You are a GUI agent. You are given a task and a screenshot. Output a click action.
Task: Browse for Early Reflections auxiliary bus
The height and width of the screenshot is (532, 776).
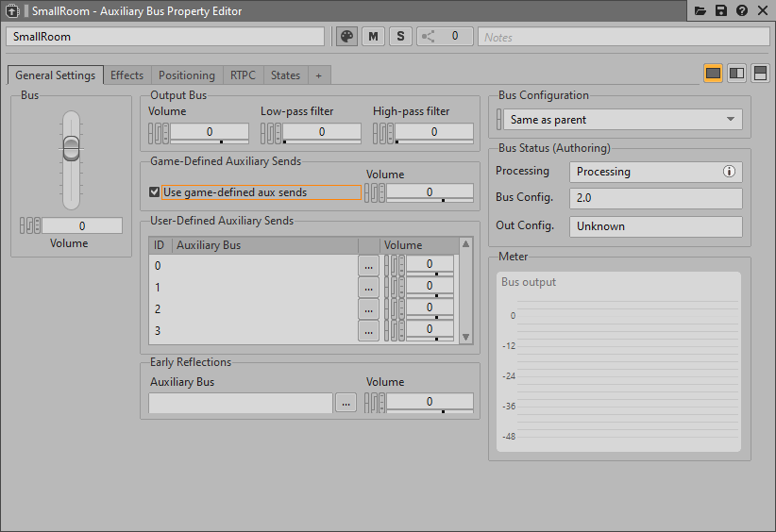(346, 403)
